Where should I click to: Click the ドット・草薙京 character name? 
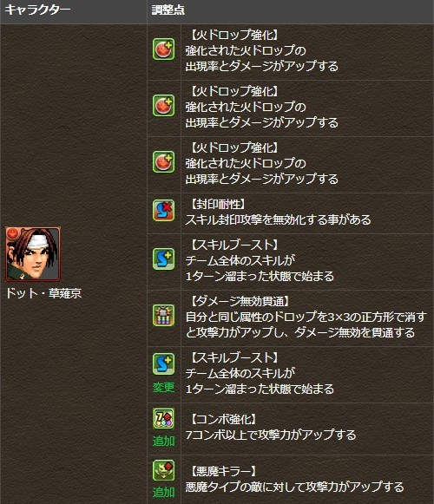(x=43, y=293)
